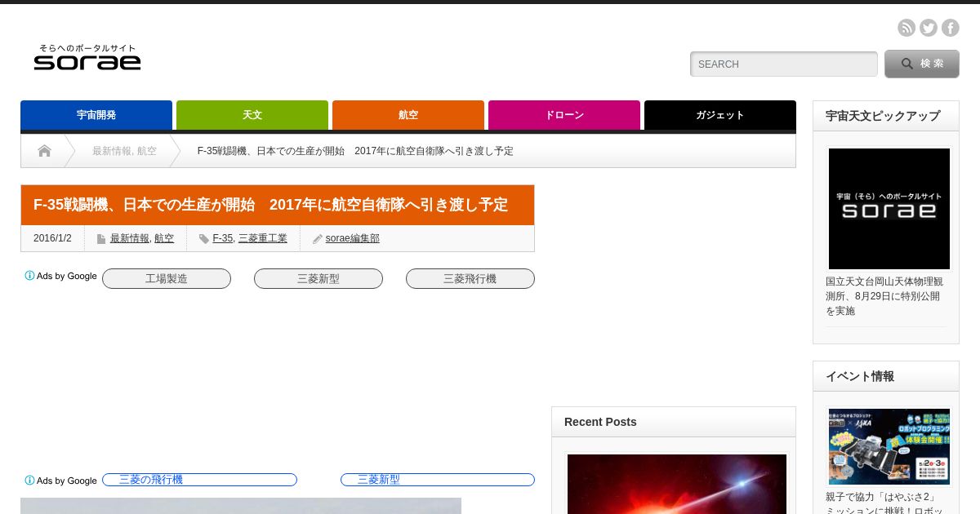Click the 宇宙天文ピックアップ heading

[x=883, y=116]
